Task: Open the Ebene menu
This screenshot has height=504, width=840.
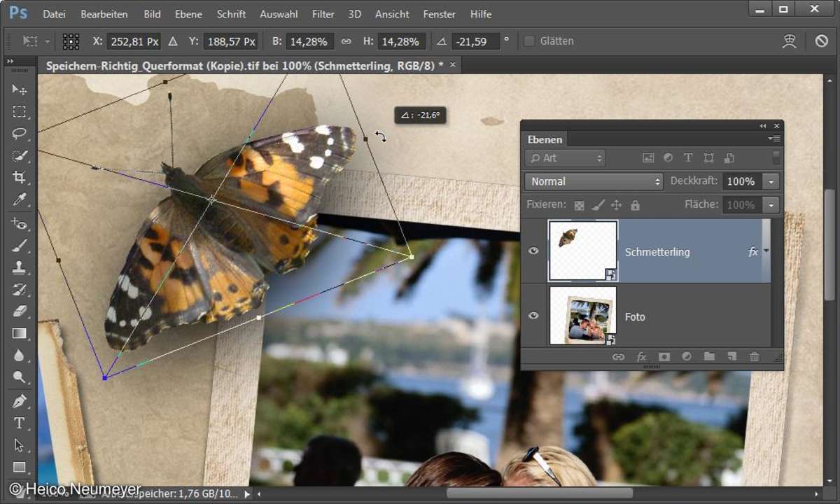Action: click(188, 13)
